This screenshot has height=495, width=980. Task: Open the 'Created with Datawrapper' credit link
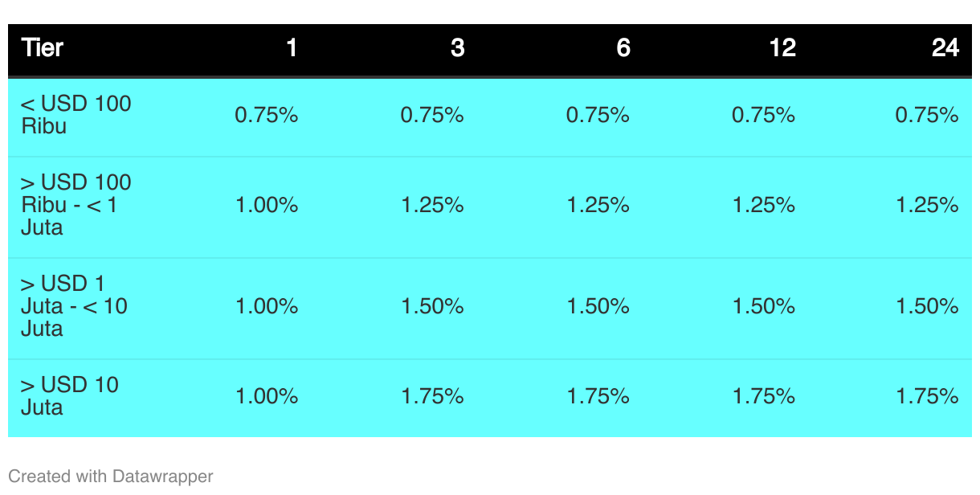pos(111,477)
